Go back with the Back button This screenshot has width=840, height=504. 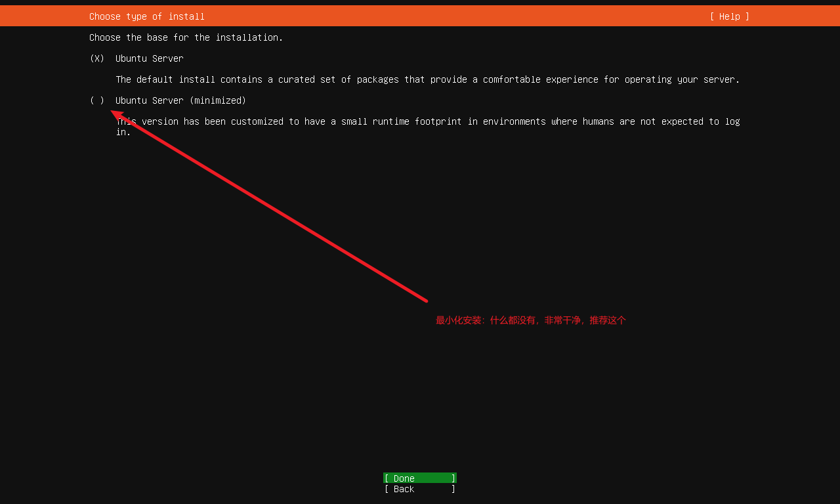pos(419,489)
